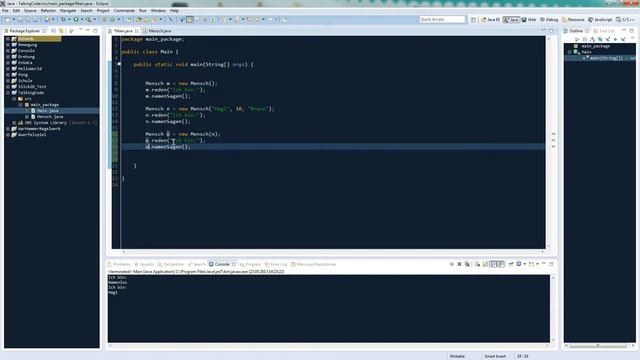Viewport: 640px width, 360px height.
Task: Switch to the Web perspective
Action: [529, 20]
